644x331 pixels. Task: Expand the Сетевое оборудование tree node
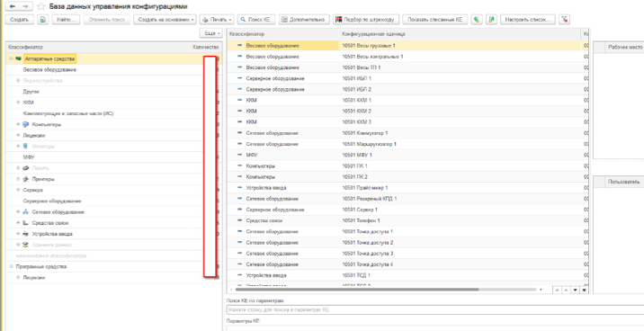(18, 212)
